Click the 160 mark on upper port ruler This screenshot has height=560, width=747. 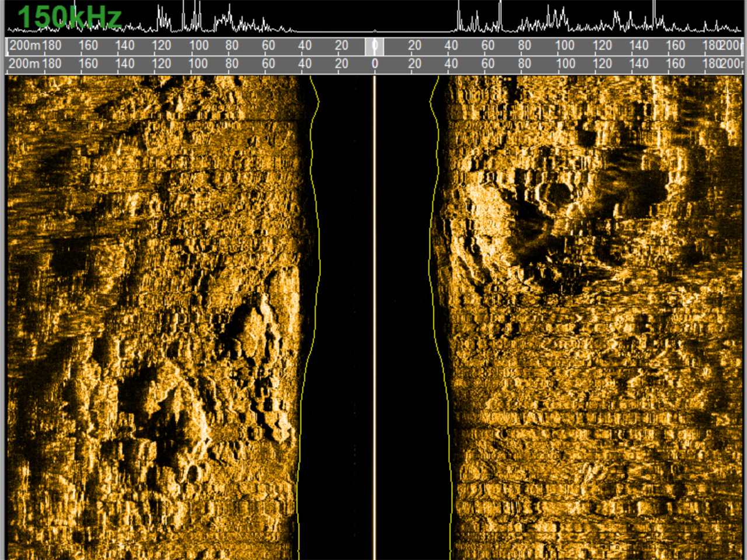[x=88, y=45]
